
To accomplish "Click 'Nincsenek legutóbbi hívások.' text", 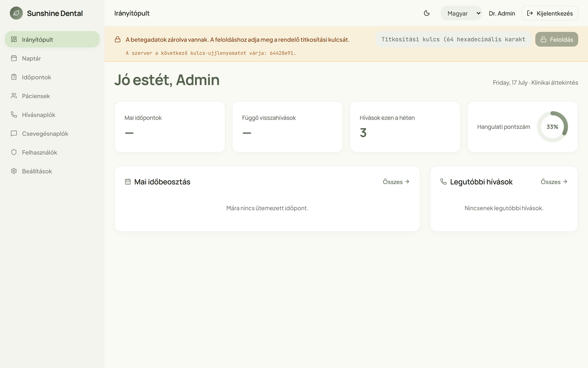I will [504, 208].
